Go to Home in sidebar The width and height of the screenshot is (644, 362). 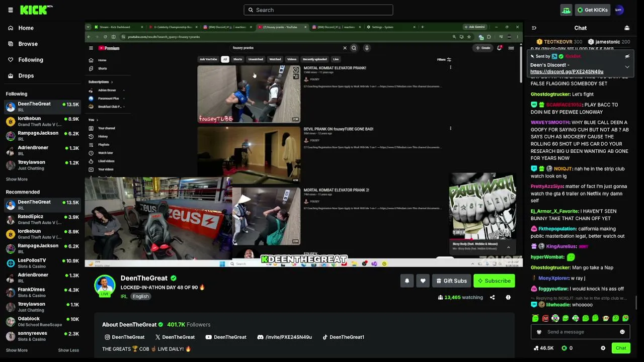click(x=42, y=28)
